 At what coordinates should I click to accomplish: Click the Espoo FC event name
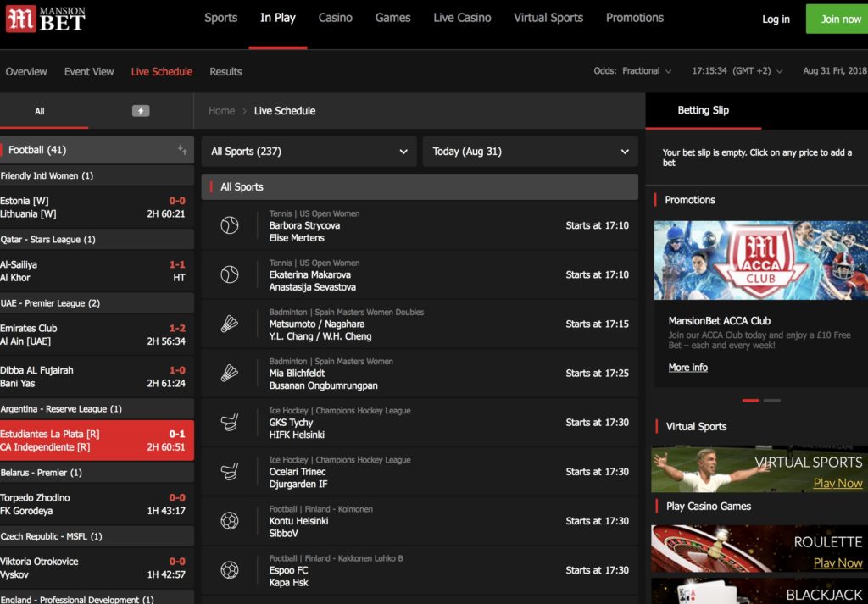(288, 570)
